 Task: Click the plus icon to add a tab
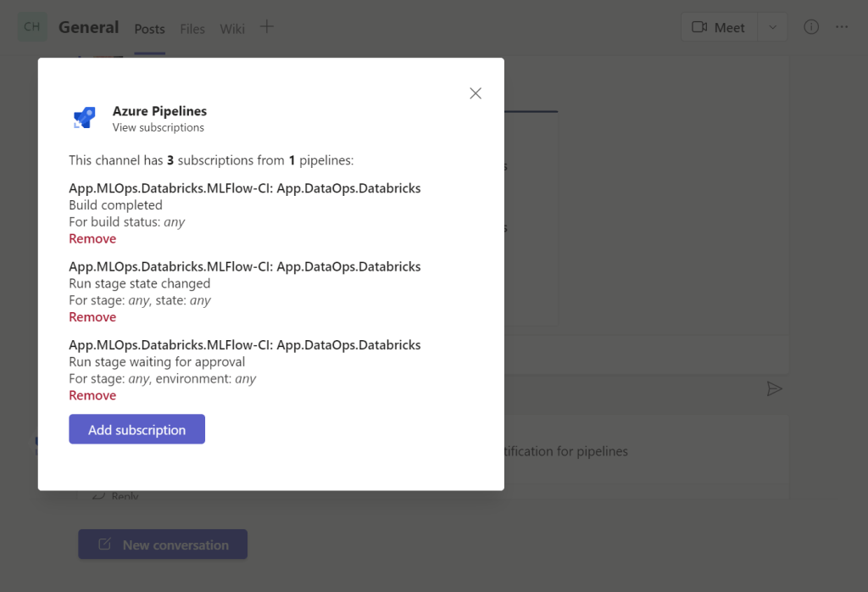(x=266, y=27)
